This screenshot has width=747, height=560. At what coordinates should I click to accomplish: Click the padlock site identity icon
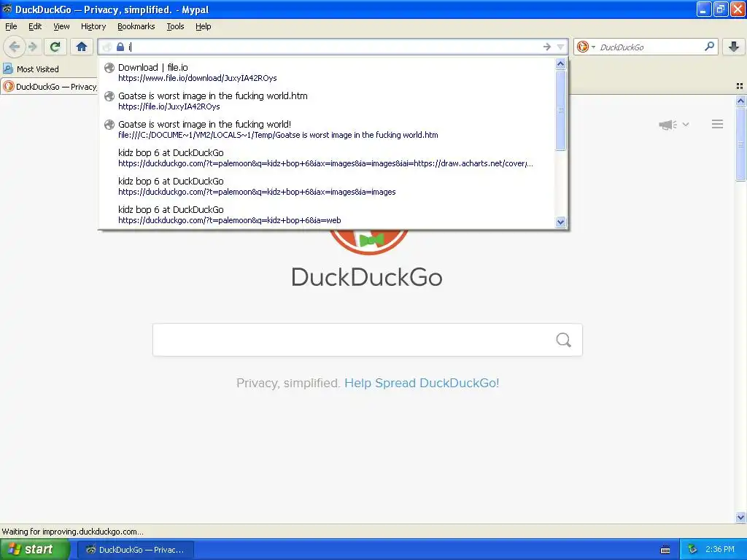(x=120, y=47)
